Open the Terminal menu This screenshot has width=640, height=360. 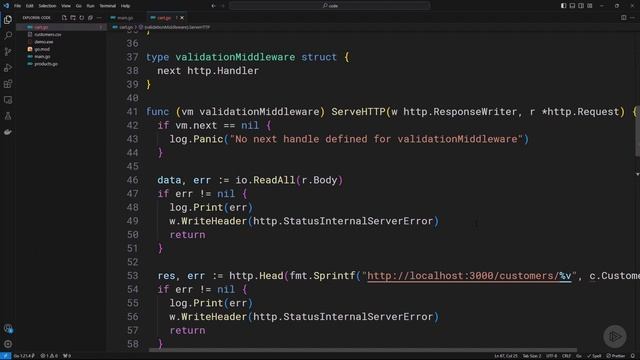108,6
